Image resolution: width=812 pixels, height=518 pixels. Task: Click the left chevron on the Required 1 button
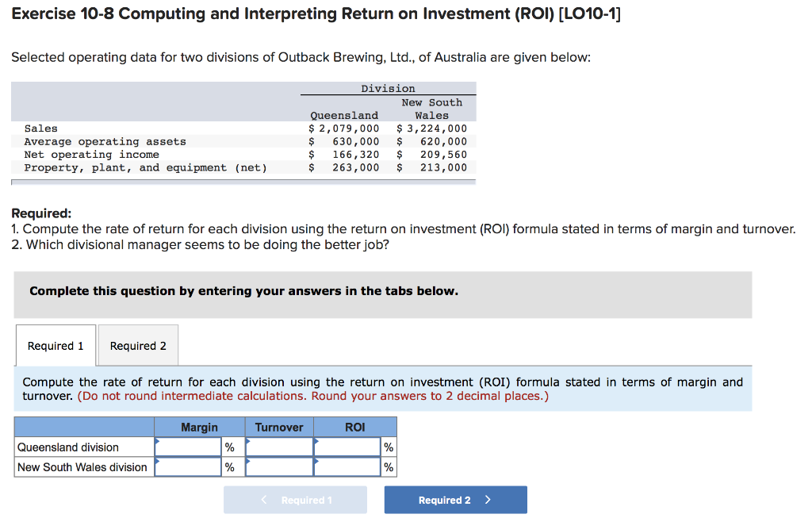(x=263, y=499)
